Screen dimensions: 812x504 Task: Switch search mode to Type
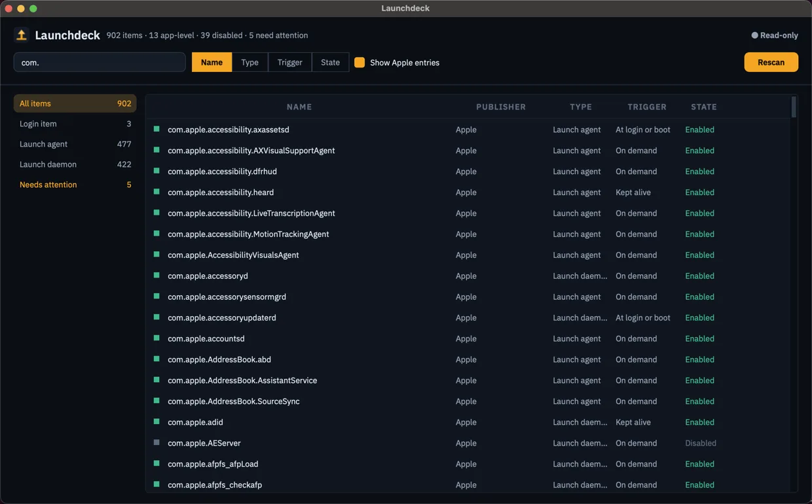point(249,62)
